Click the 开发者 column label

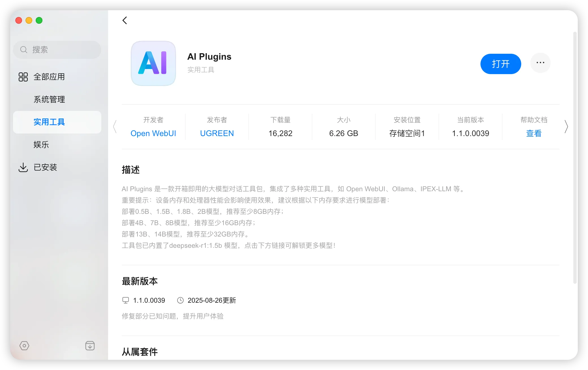pyautogui.click(x=153, y=120)
